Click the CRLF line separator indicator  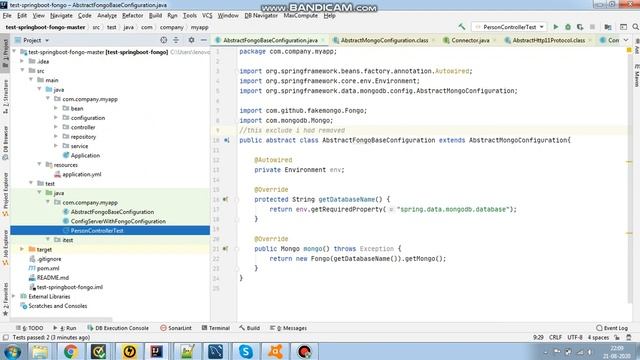pos(555,338)
